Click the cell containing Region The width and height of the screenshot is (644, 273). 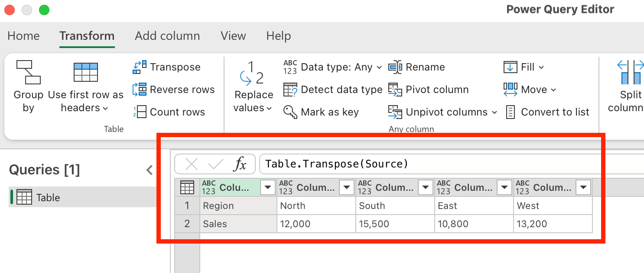[x=238, y=206]
